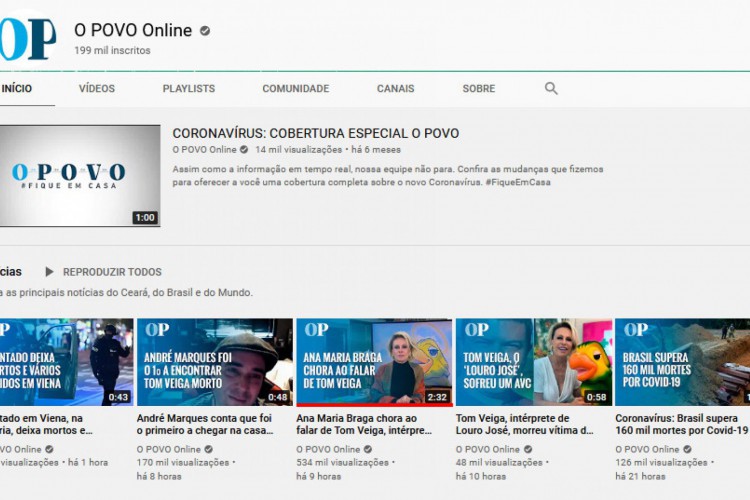Click the verified badge under the featured video title
The width and height of the screenshot is (750, 500).
(244, 149)
